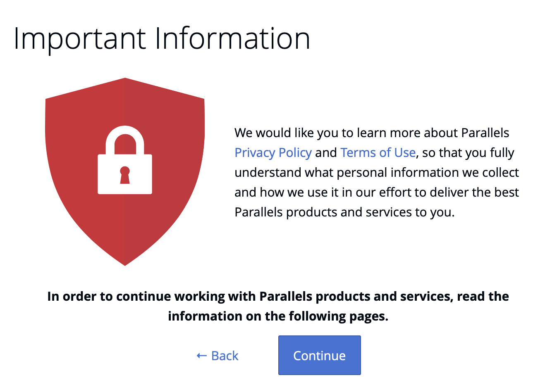Open the Privacy Policy link
557x392 pixels.
[273, 153]
